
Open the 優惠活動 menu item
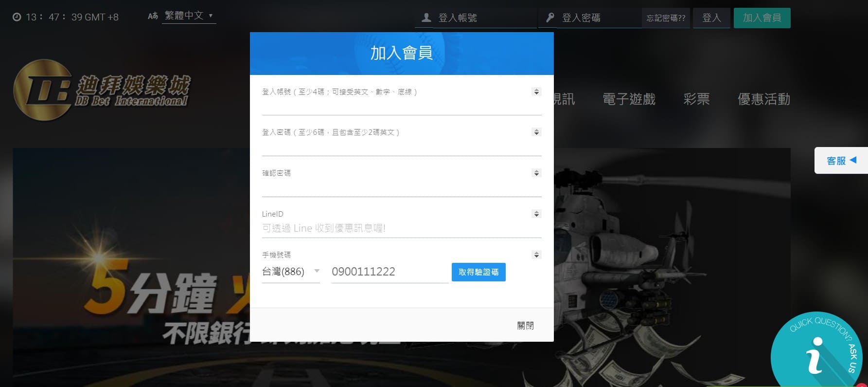763,99
